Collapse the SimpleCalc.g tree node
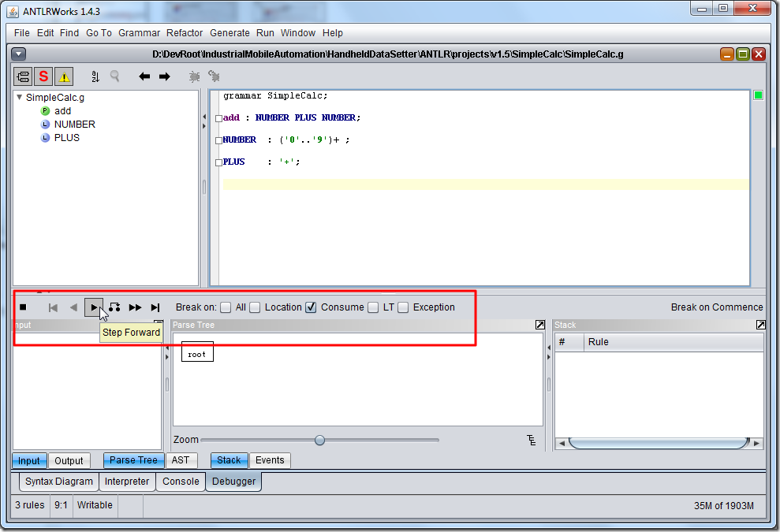This screenshot has width=780, height=532. 20,98
